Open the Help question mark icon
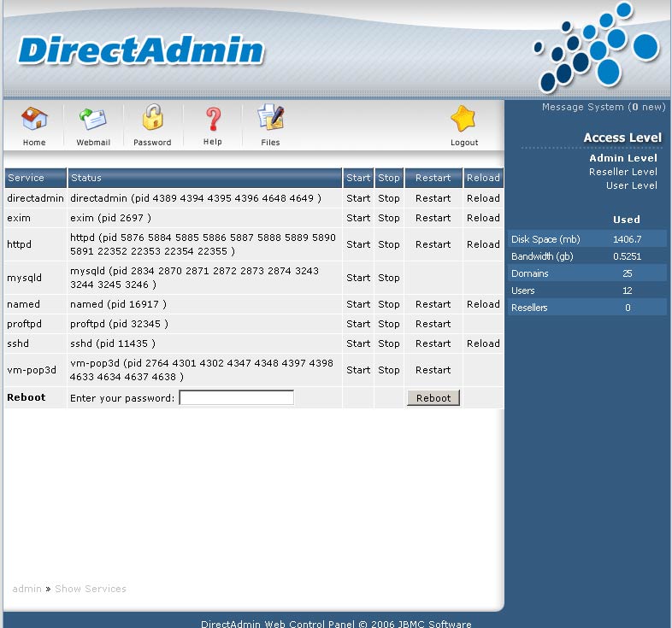This screenshot has height=628, width=672. tap(213, 119)
